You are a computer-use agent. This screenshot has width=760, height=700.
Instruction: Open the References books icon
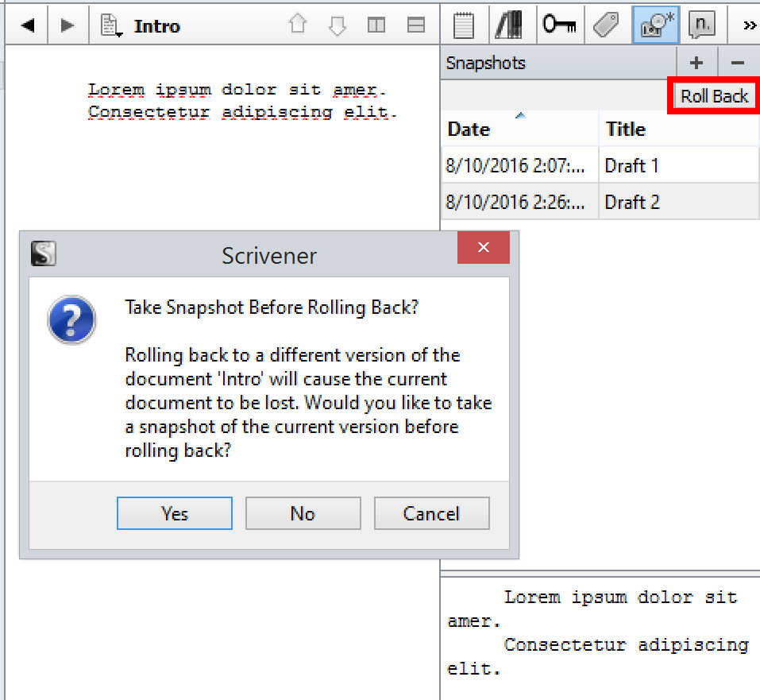[x=508, y=25]
